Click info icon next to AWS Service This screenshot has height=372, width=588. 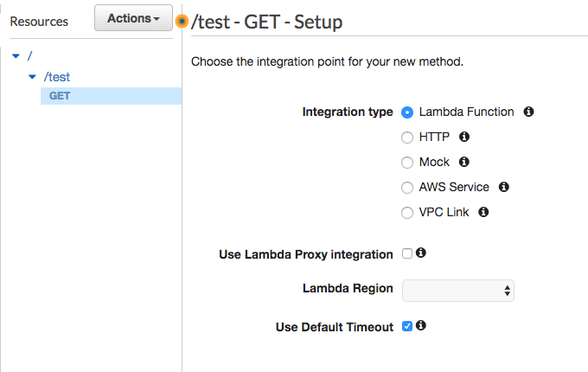[504, 187]
